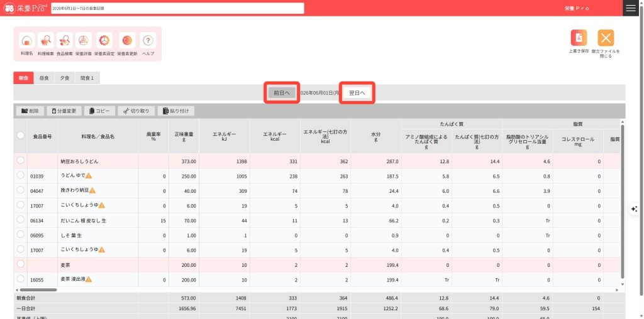This screenshot has height=319, width=644.
Task: Click the しそ 葉 生 food name
Action: point(72,235)
